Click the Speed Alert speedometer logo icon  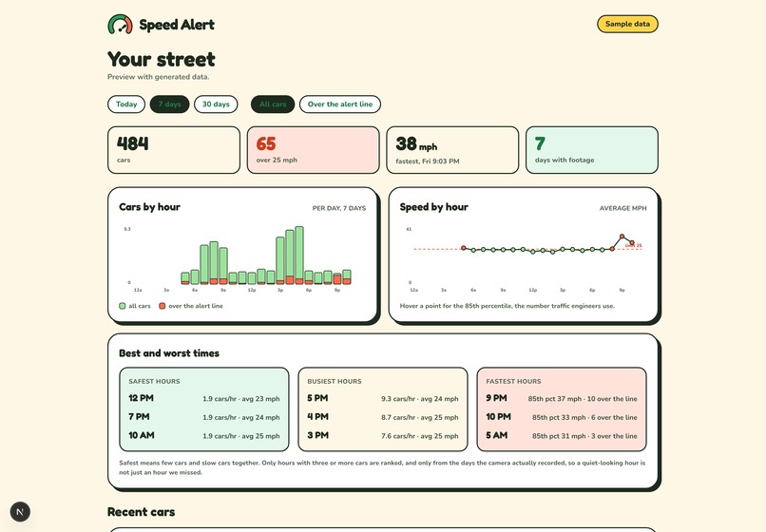coord(120,24)
